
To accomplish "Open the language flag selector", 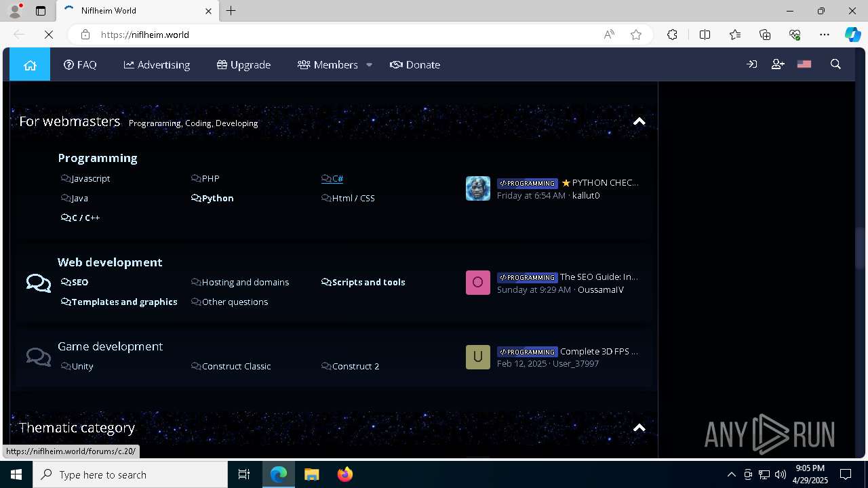I will coord(804,64).
